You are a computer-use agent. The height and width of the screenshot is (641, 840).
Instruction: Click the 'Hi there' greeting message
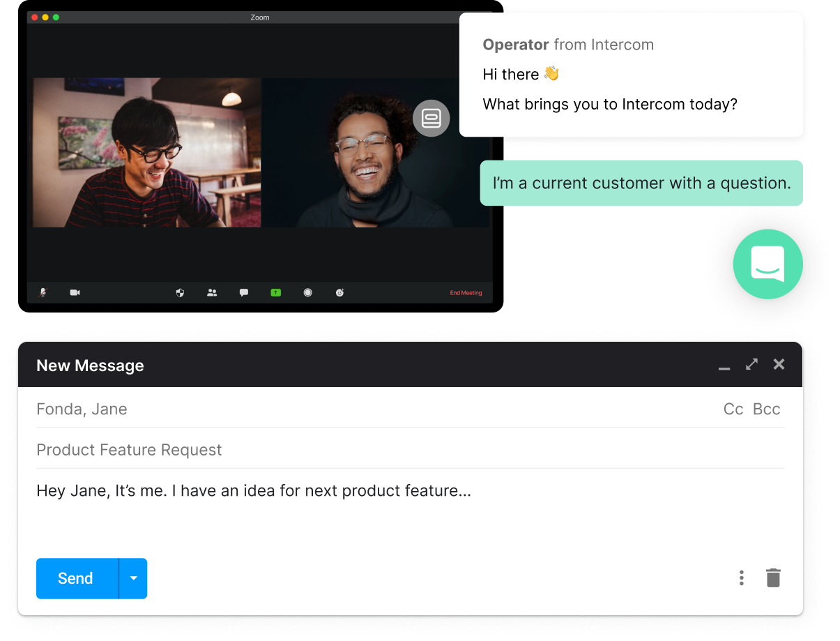[x=521, y=74]
